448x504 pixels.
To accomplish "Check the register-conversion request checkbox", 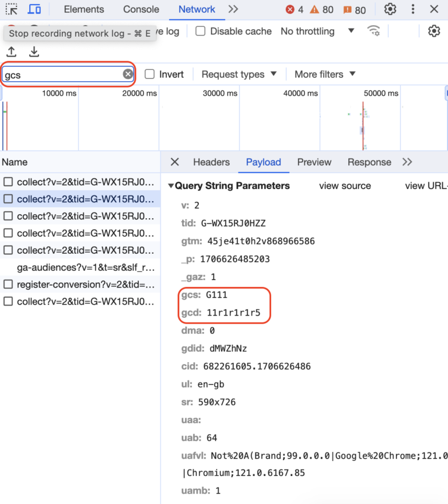I will (8, 285).
